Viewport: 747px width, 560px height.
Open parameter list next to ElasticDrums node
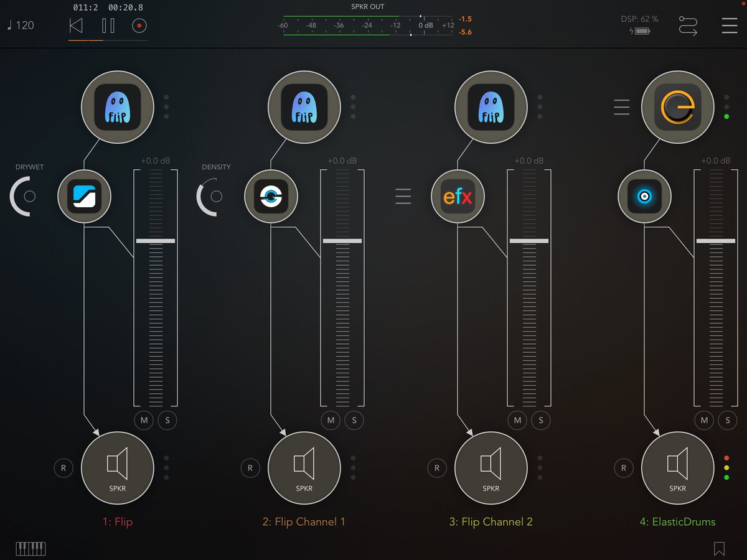(622, 107)
